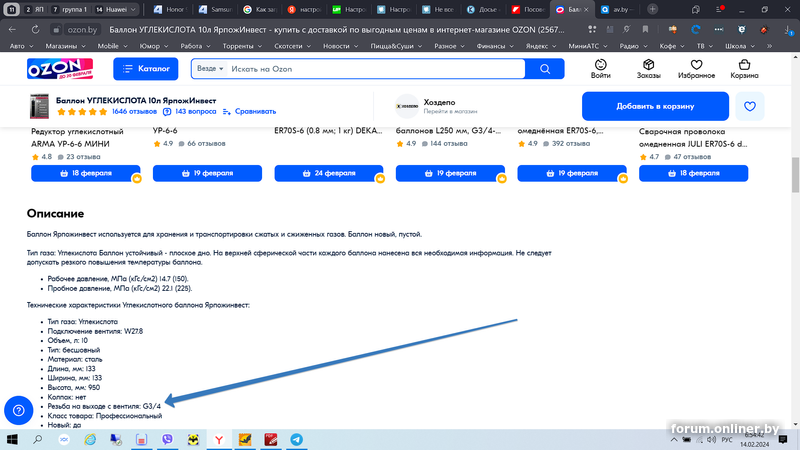Open Сварочная проволока омеднённая JULI product
Screen dimensions: 800x450
tap(693, 138)
